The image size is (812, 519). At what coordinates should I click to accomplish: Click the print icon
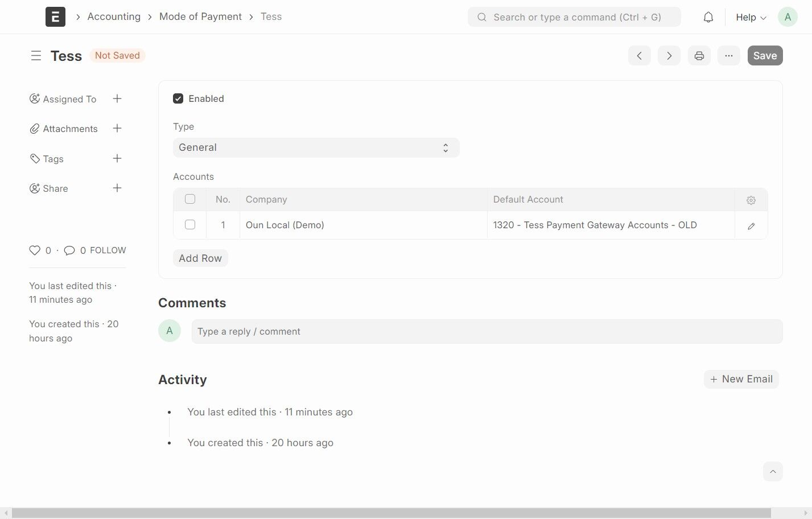coord(699,56)
